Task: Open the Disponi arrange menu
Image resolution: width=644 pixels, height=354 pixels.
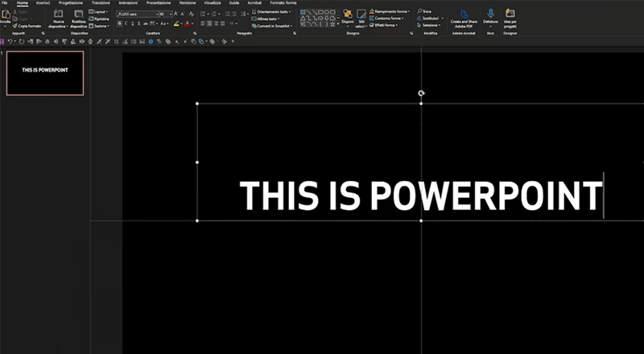Action: click(348, 19)
